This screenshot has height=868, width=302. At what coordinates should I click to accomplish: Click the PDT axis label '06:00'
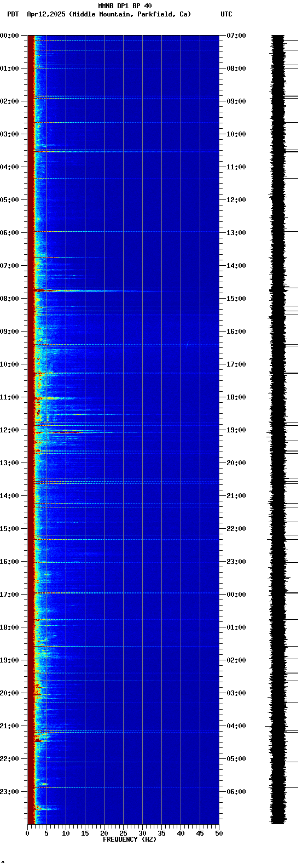9,233
